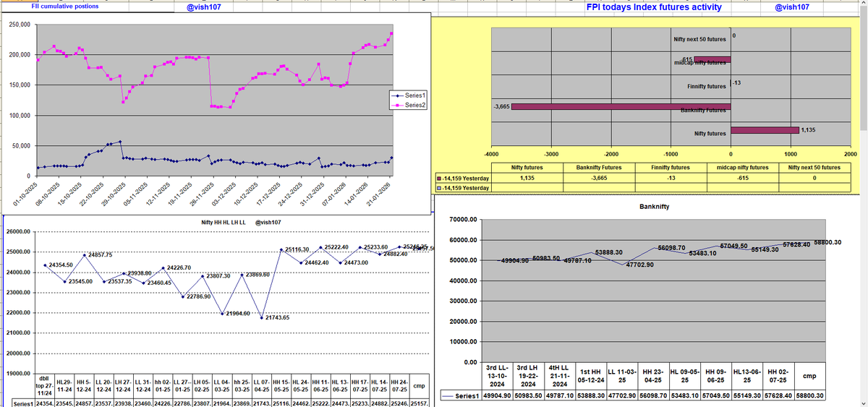The height and width of the screenshot is (407, 868).
Task: Click the '25116.30' data label in Nifty chart
Action: point(297,249)
